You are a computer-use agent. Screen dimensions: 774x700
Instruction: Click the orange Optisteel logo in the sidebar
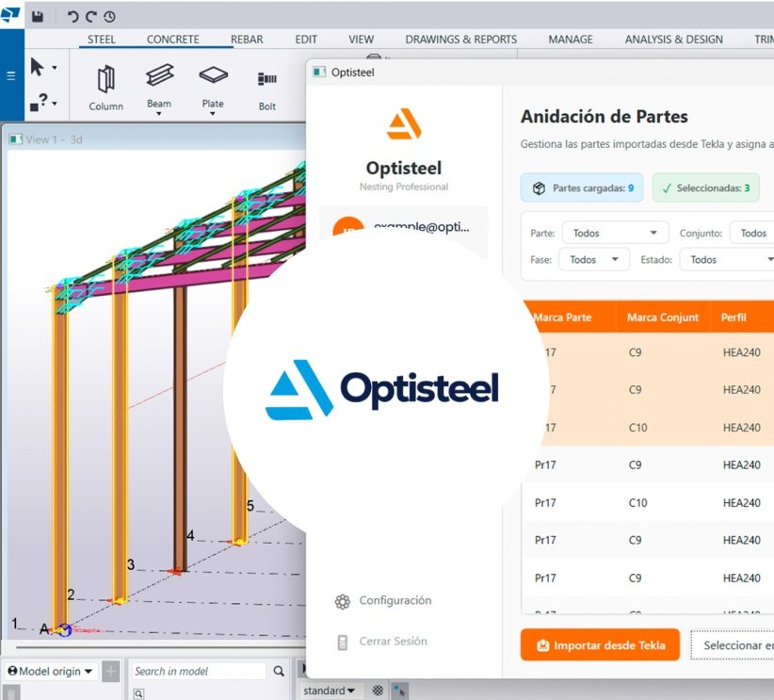click(x=404, y=123)
